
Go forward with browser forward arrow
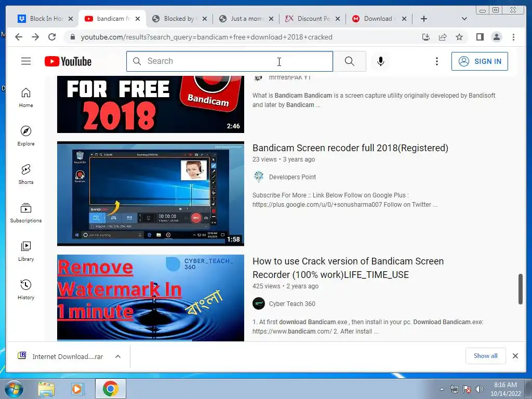click(x=35, y=37)
